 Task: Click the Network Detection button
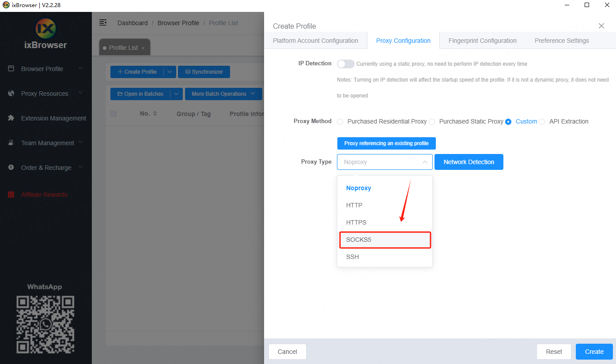[x=469, y=162]
